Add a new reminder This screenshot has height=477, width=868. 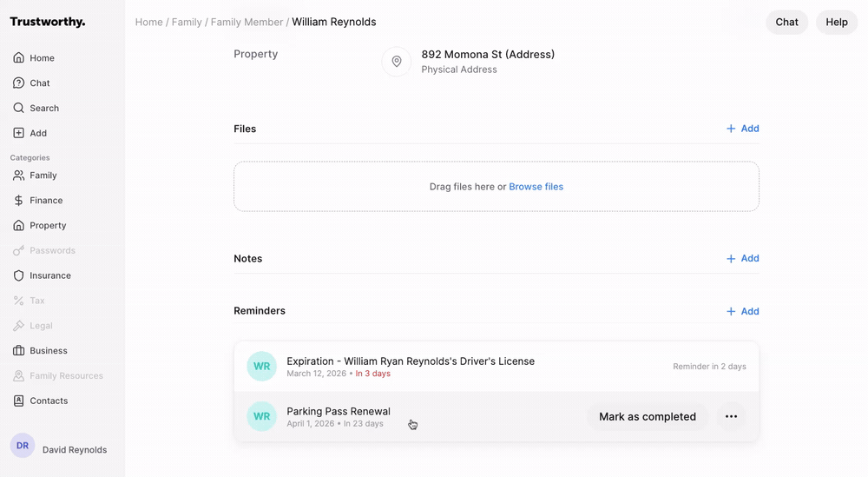click(x=743, y=311)
